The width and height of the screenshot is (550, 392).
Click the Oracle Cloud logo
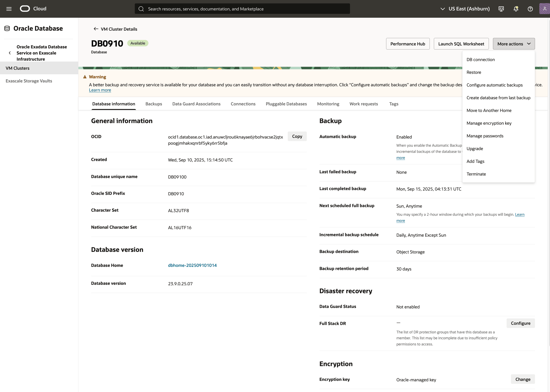point(25,9)
